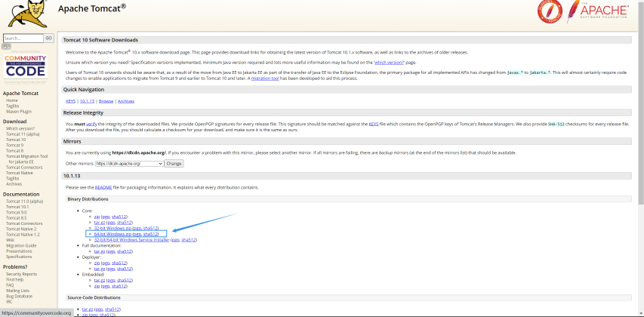
Task: Open Tomcat 11 (alpha) download page
Action: (23, 134)
